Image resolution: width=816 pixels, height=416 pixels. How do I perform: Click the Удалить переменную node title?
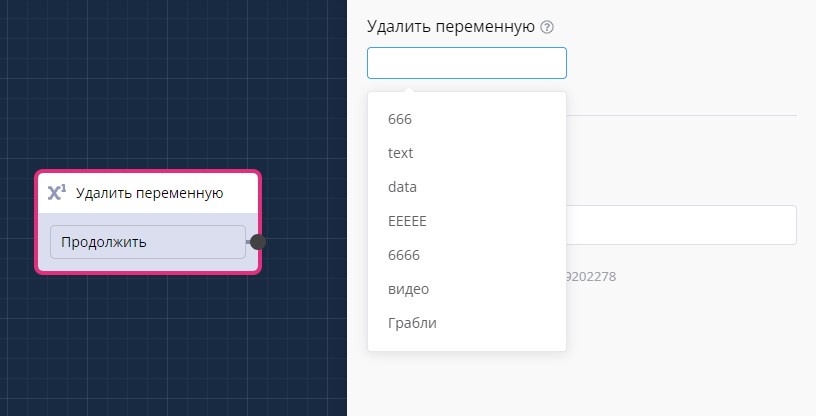pos(149,193)
